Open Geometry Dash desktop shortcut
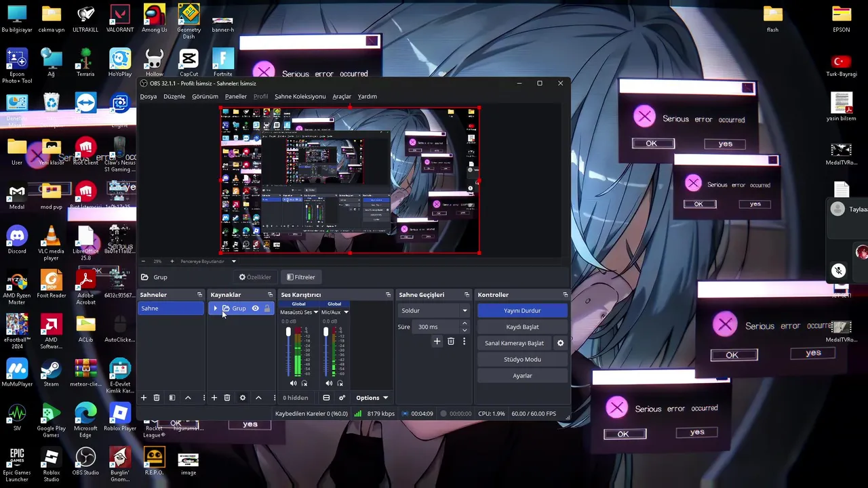 [x=189, y=21]
